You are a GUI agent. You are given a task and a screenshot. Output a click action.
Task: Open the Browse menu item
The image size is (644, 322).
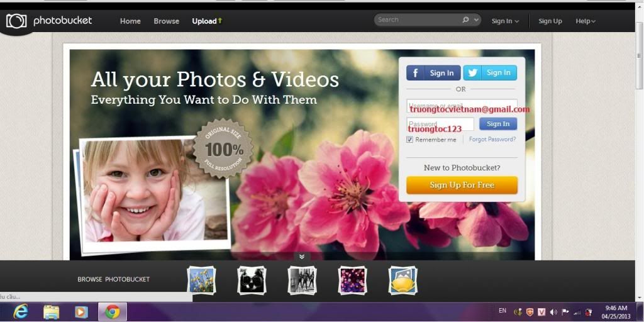click(x=166, y=21)
